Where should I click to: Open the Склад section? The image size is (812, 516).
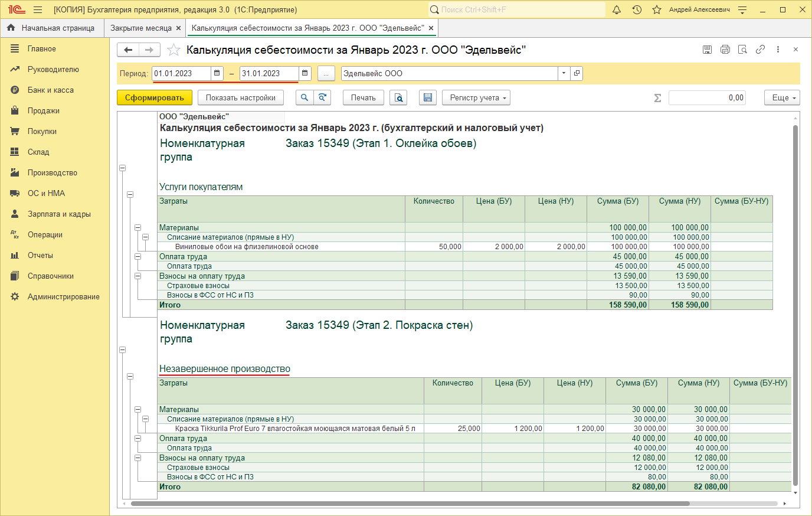tap(54, 152)
